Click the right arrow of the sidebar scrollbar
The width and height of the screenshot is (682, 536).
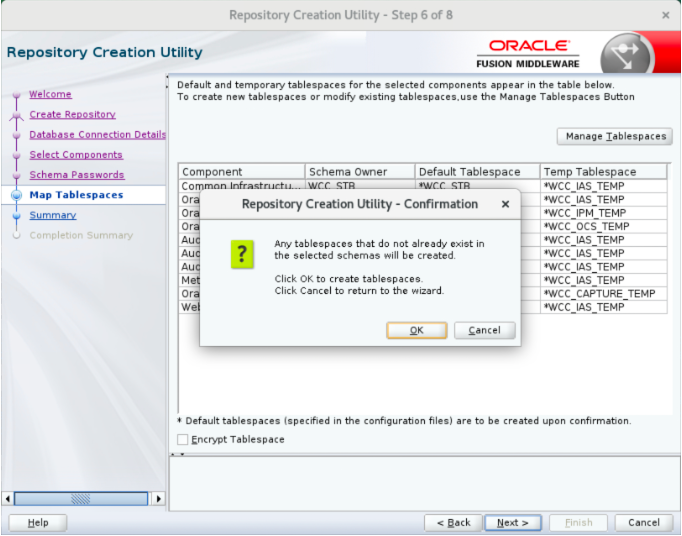point(158,499)
